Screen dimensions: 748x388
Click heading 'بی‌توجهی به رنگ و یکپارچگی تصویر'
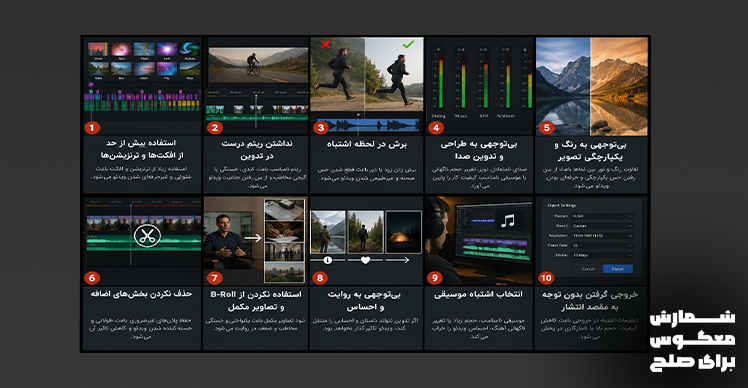[590, 151]
